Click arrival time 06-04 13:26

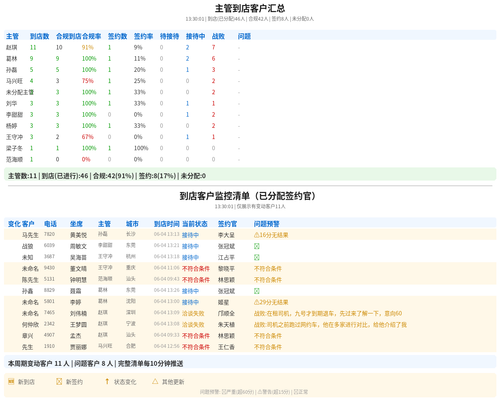click(167, 290)
